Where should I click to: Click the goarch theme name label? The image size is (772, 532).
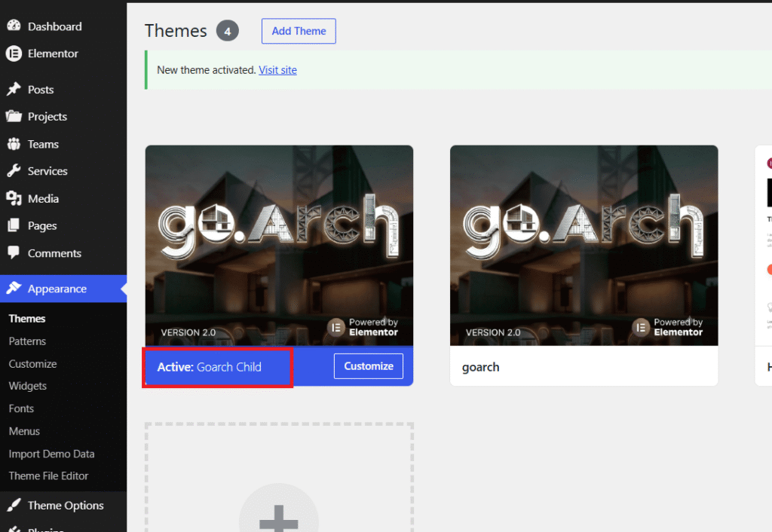480,367
